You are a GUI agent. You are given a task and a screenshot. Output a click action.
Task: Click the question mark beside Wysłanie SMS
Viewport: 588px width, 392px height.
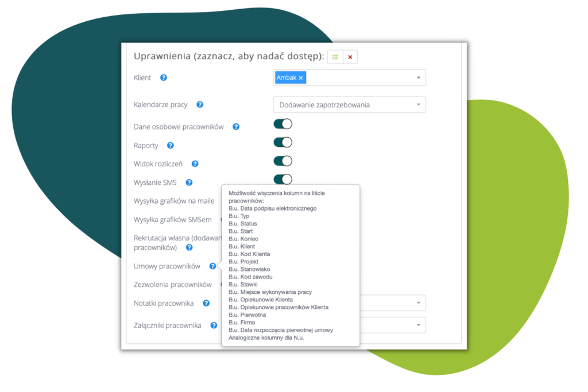[189, 183]
